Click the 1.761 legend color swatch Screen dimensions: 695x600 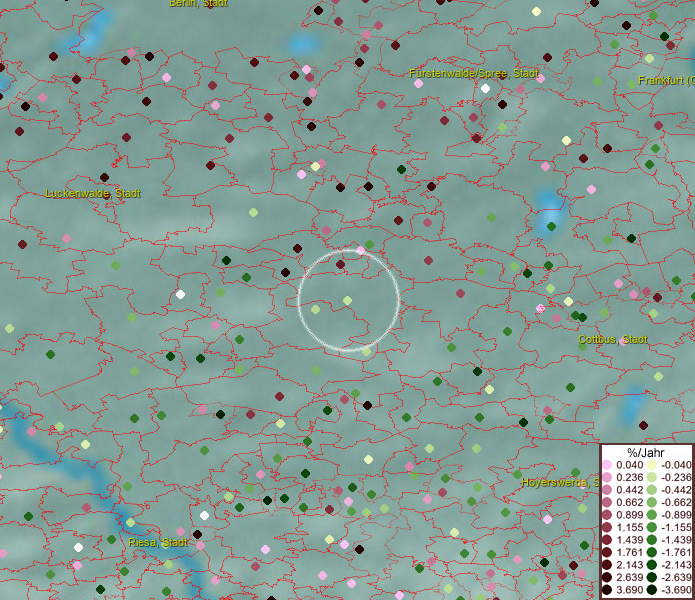coord(607,553)
